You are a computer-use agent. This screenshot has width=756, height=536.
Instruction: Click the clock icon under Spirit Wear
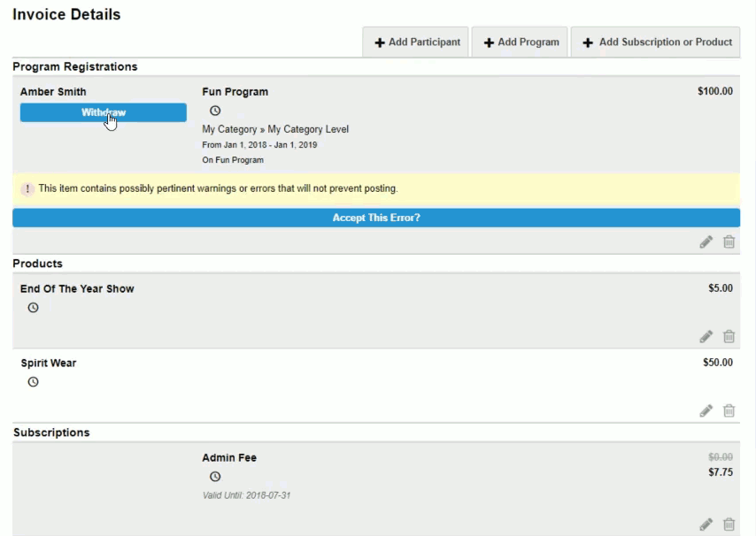coord(33,381)
